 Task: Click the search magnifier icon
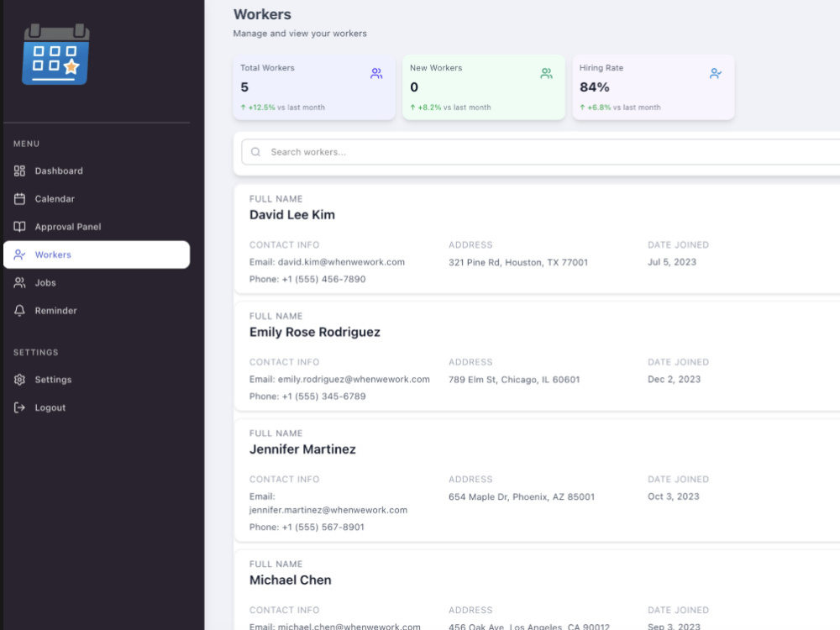[x=256, y=152]
